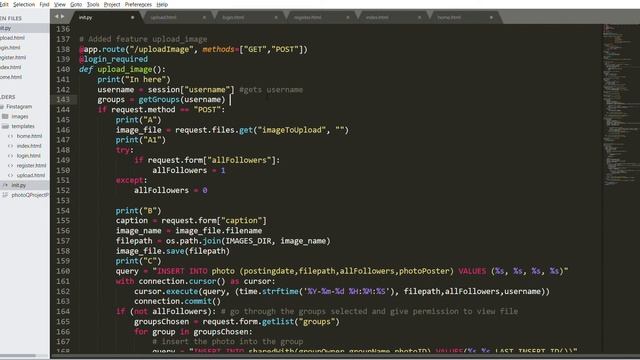This screenshot has width=640, height=360.
Task: Open the Preferences menu
Action: (138, 4)
